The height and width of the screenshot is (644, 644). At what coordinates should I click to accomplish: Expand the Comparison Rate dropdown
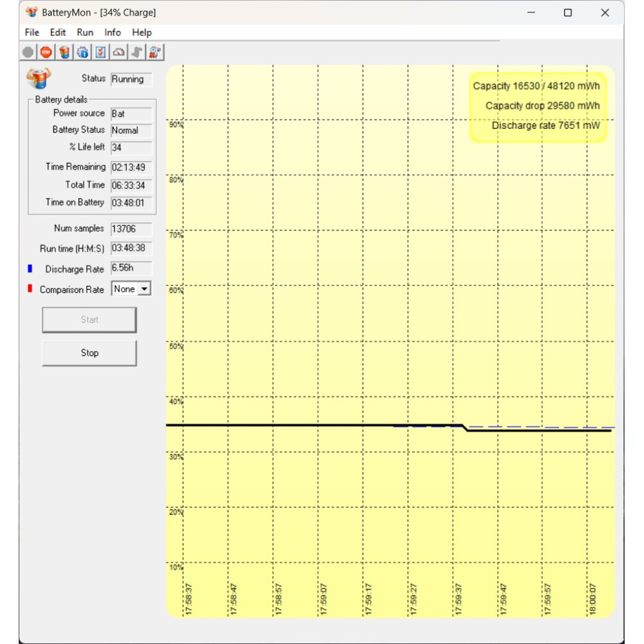tap(144, 289)
